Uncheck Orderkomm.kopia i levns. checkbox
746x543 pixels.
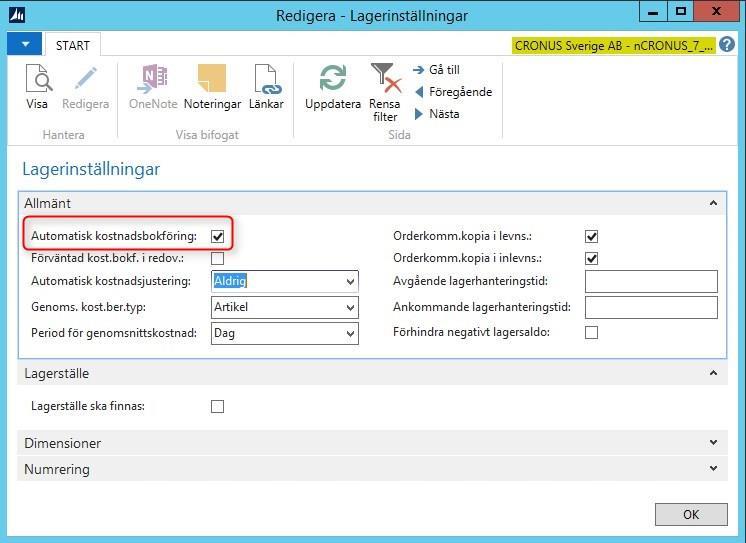point(591,236)
